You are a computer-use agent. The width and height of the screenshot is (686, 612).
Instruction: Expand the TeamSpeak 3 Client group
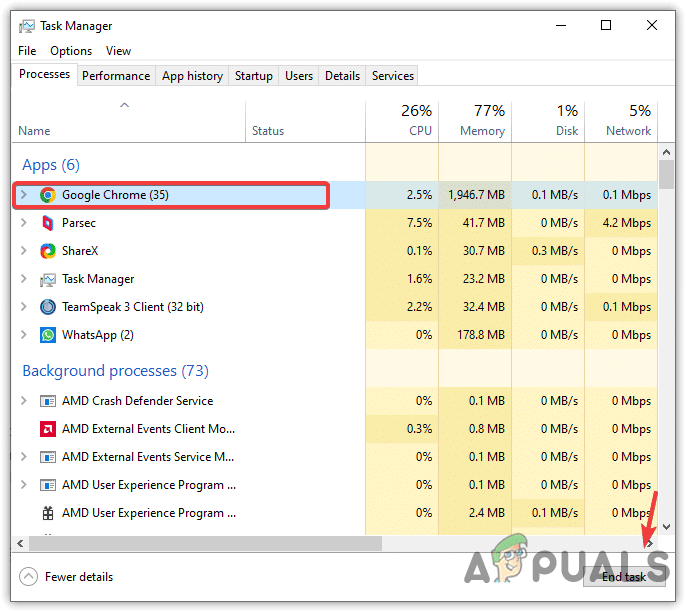[24, 307]
